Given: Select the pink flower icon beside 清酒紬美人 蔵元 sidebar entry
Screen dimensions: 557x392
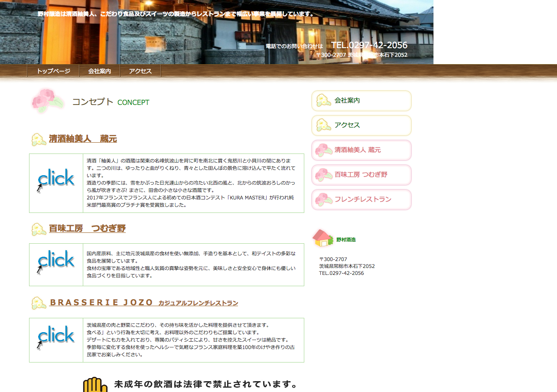Looking at the screenshot, I should [322, 150].
